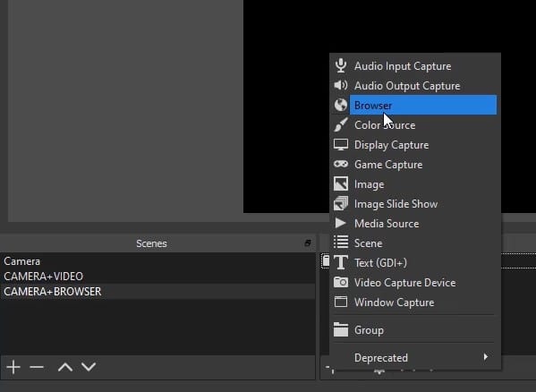
Task: Click the folder icon next to Group
Action: (x=340, y=329)
